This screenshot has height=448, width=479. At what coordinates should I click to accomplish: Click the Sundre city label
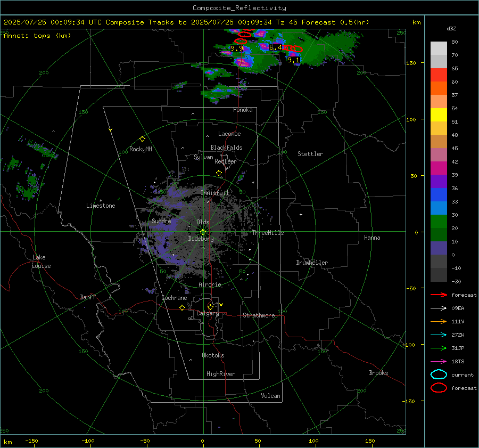click(x=161, y=221)
